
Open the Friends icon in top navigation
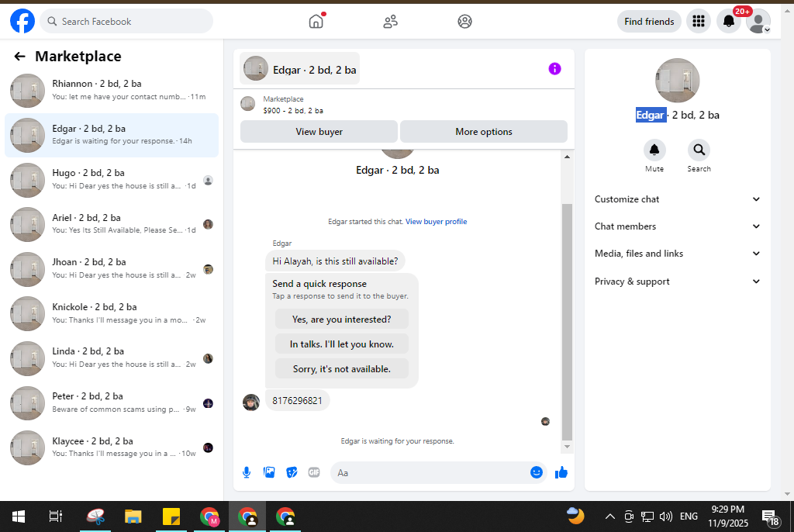(391, 21)
